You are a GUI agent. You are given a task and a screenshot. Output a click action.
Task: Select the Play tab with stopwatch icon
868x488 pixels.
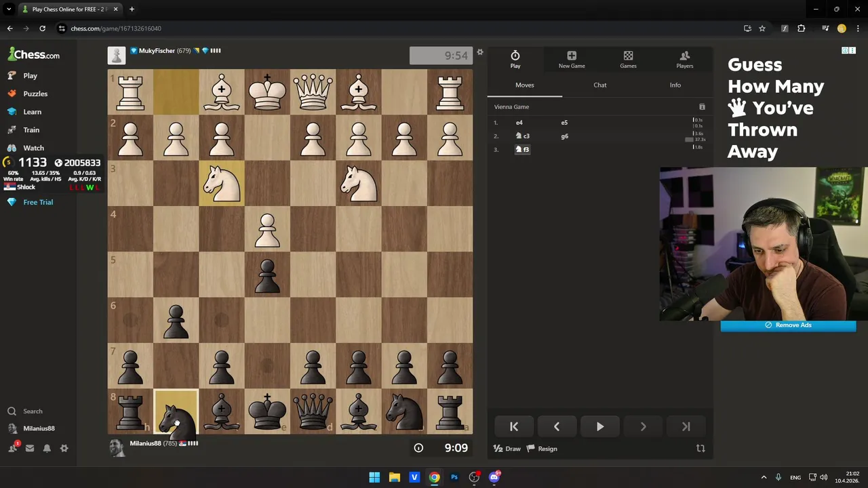click(x=515, y=59)
